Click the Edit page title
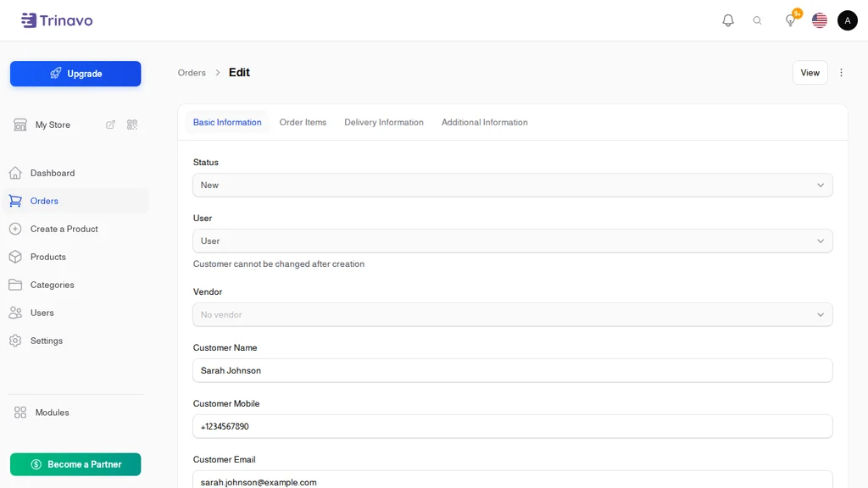868x488 pixels. [239, 73]
